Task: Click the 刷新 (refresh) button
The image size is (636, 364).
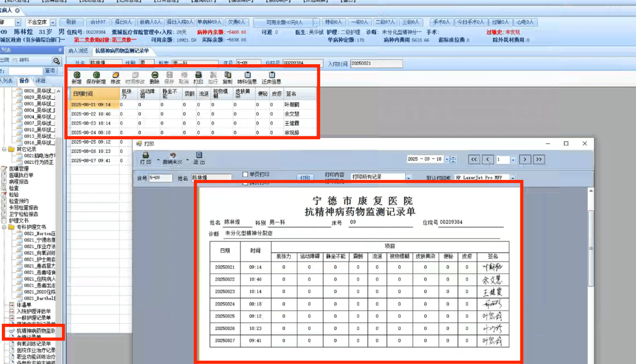Action: 71,22
